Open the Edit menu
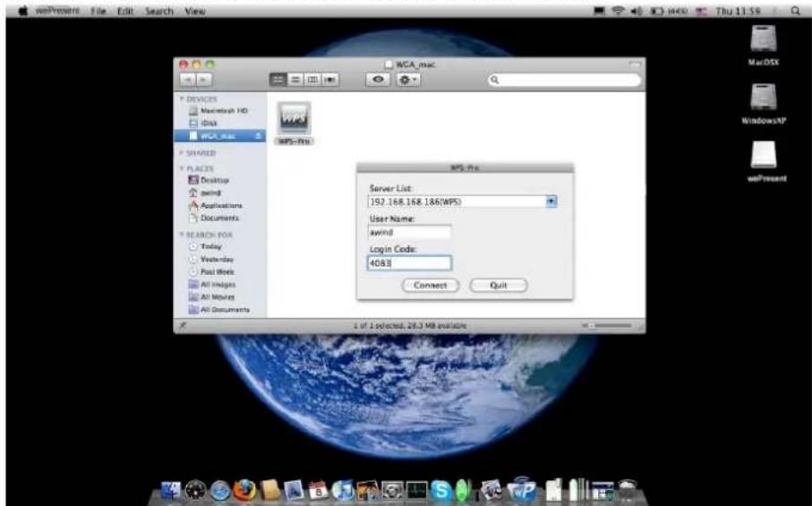This screenshot has width=812, height=506. coord(125,11)
